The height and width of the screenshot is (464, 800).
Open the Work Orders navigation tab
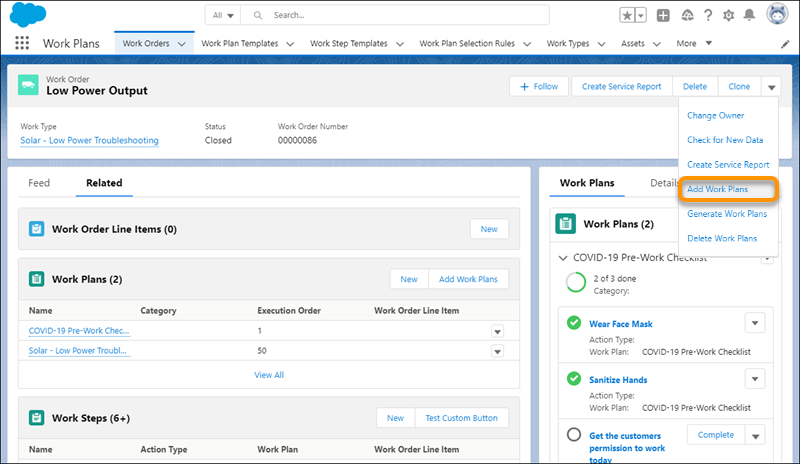(x=146, y=43)
